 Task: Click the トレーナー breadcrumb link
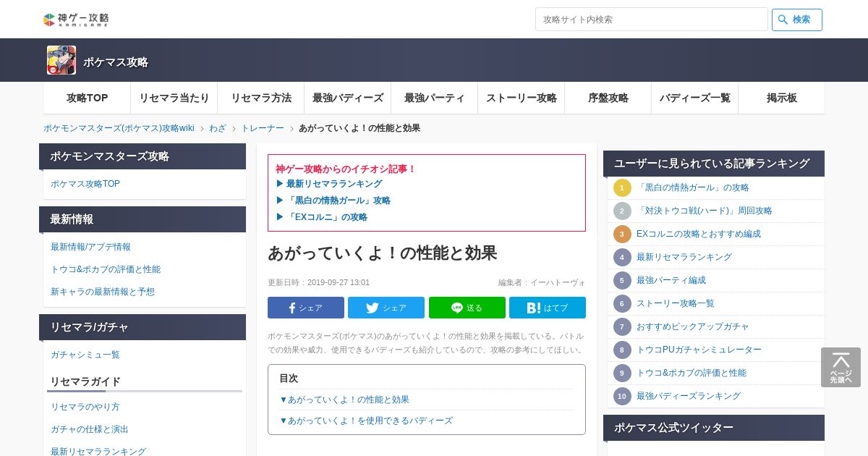tap(263, 128)
